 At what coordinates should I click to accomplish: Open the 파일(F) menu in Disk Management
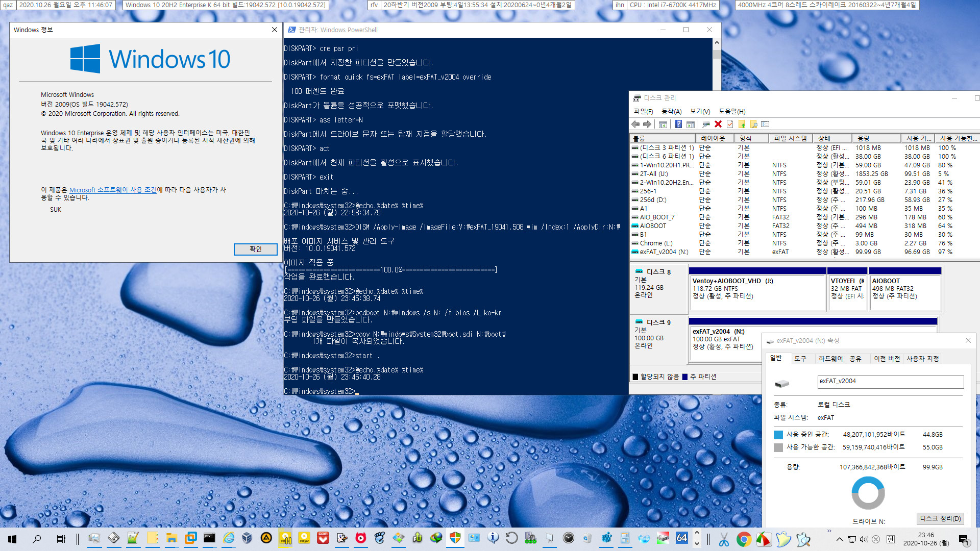[x=643, y=111]
